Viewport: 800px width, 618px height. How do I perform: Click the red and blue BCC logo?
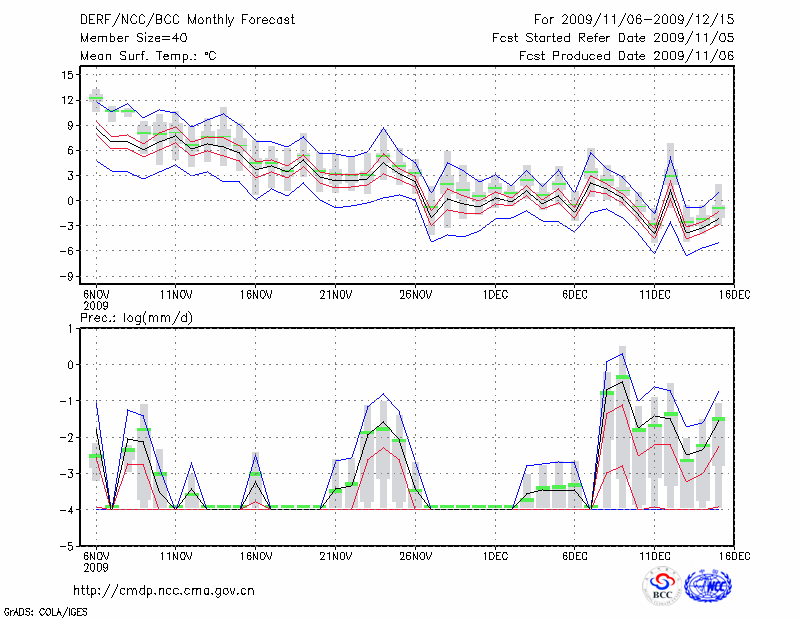point(662,586)
